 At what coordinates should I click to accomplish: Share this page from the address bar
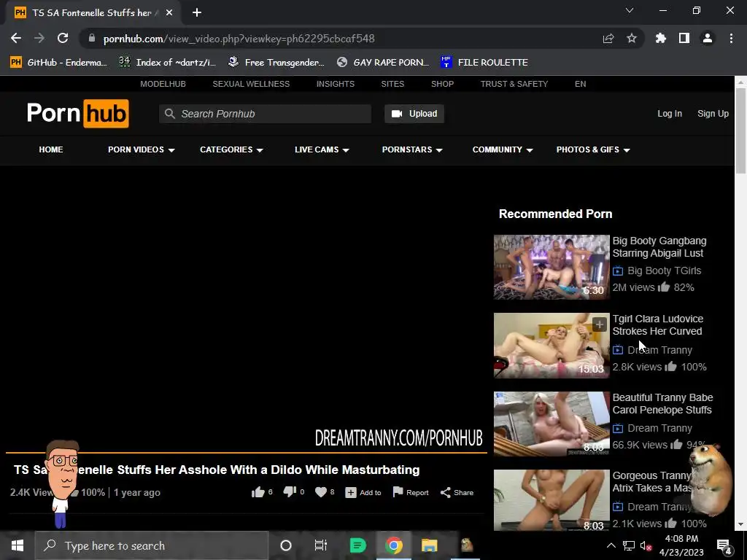click(x=608, y=38)
